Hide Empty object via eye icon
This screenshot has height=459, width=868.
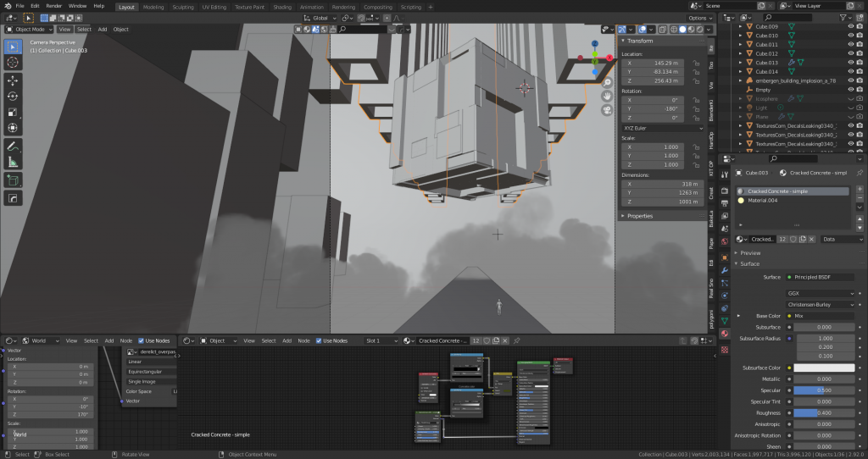[x=851, y=90]
